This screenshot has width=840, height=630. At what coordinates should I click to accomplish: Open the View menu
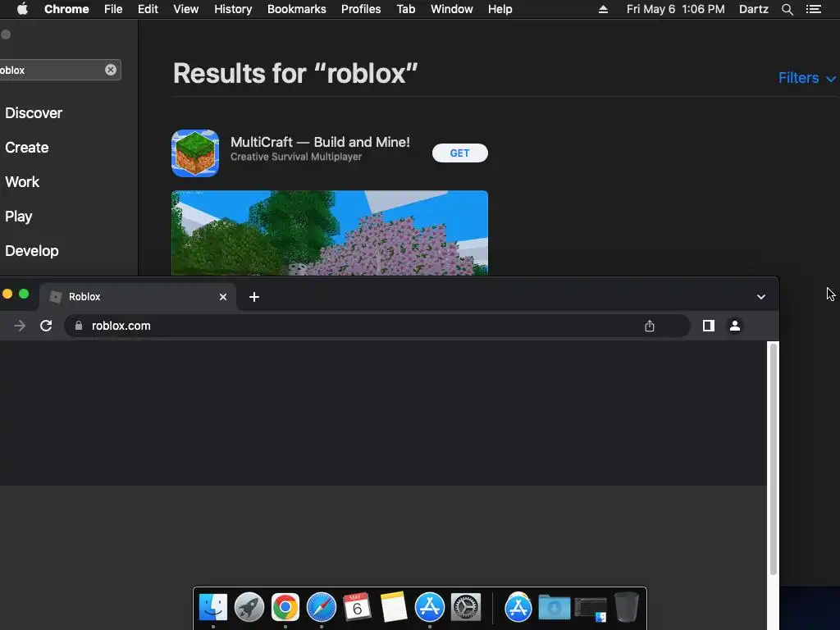click(x=186, y=9)
